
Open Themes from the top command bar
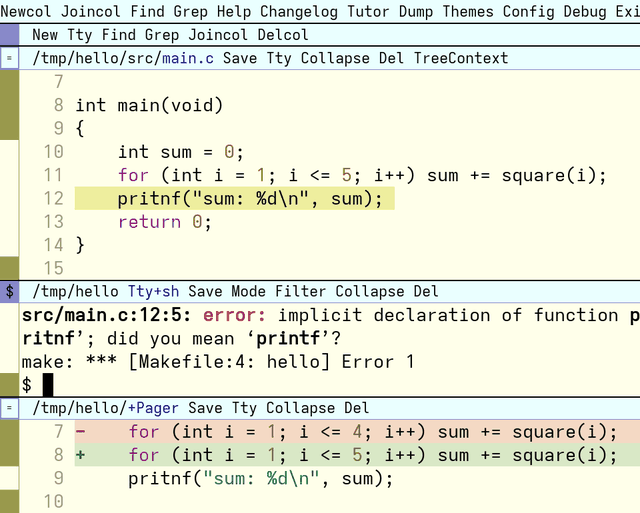pos(468,11)
